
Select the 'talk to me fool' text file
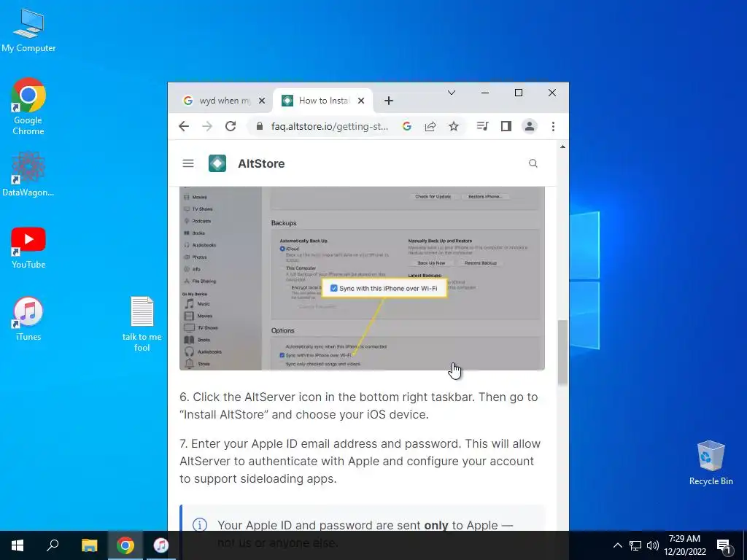pyautogui.click(x=142, y=324)
